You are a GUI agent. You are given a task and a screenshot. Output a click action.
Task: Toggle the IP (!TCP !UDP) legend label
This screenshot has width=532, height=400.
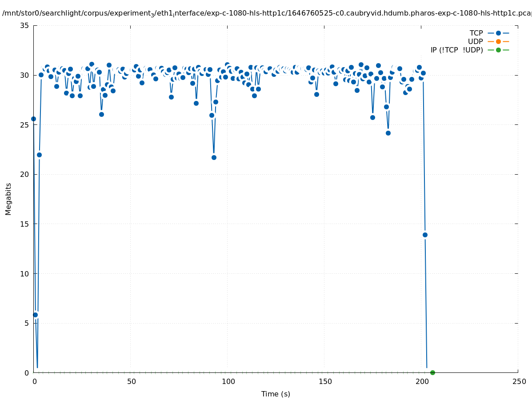coord(456,50)
